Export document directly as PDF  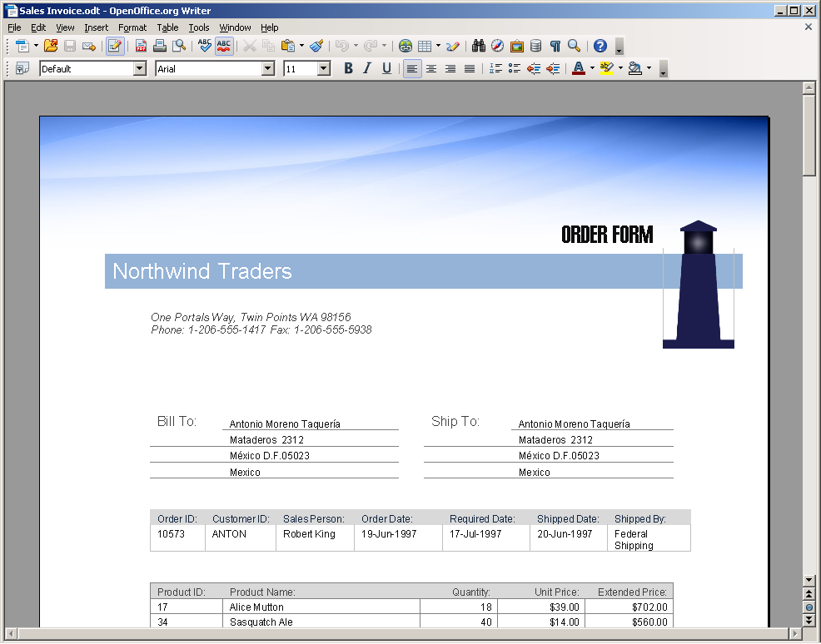point(142,47)
